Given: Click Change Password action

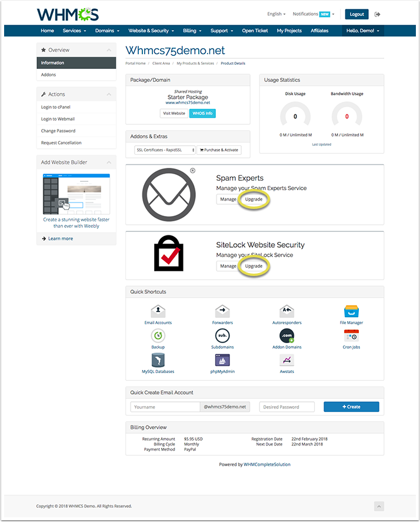Looking at the screenshot, I should pyautogui.click(x=76, y=131).
